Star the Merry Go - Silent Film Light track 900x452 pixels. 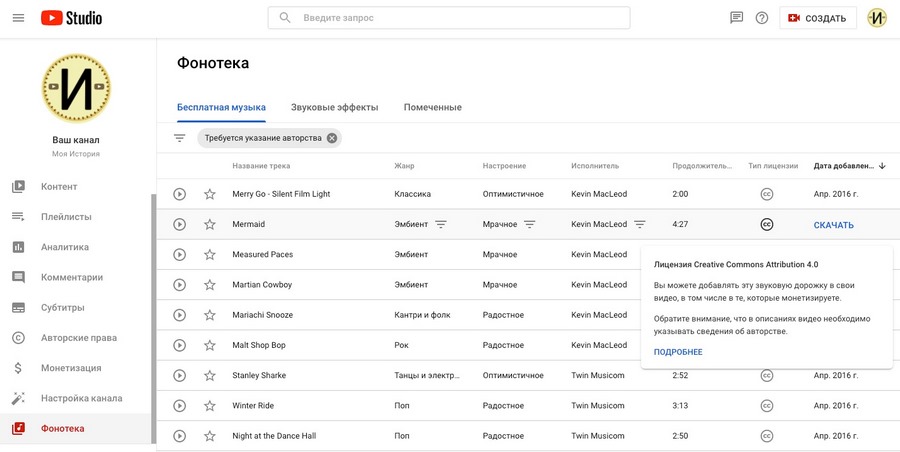(x=210, y=194)
